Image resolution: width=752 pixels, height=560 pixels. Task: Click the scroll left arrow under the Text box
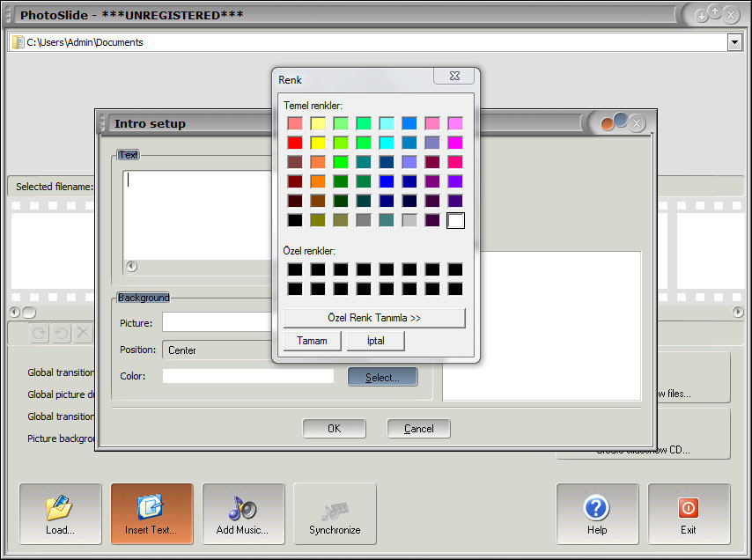coord(131,267)
